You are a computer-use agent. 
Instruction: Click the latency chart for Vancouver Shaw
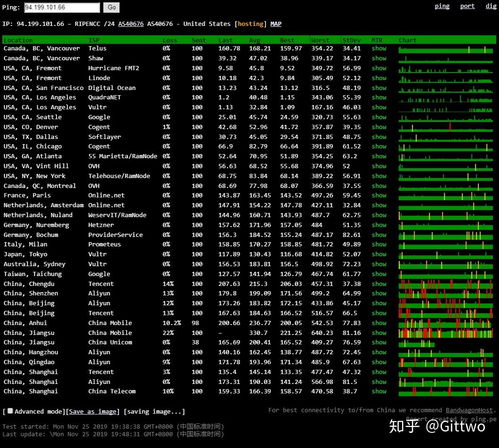[x=446, y=59]
